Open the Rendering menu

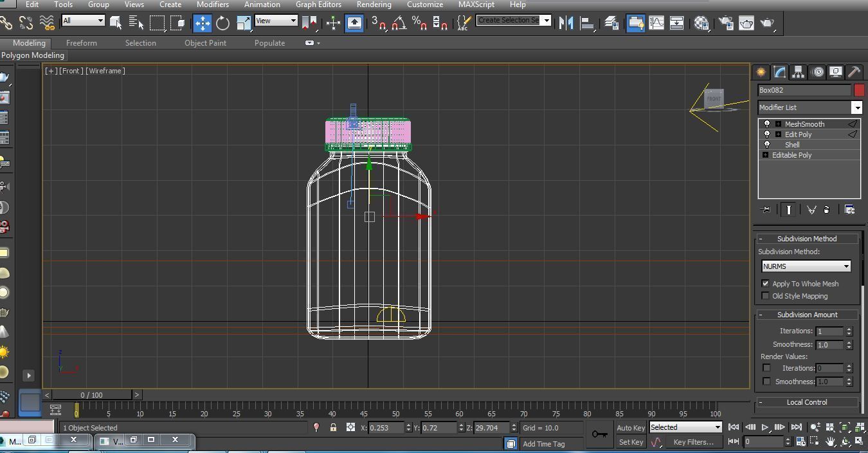click(x=374, y=5)
